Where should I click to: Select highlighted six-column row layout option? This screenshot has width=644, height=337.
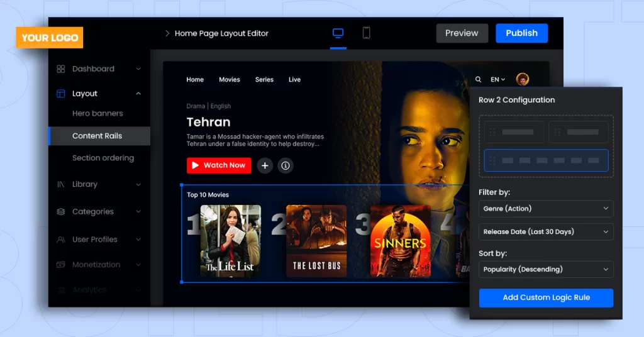coord(546,160)
